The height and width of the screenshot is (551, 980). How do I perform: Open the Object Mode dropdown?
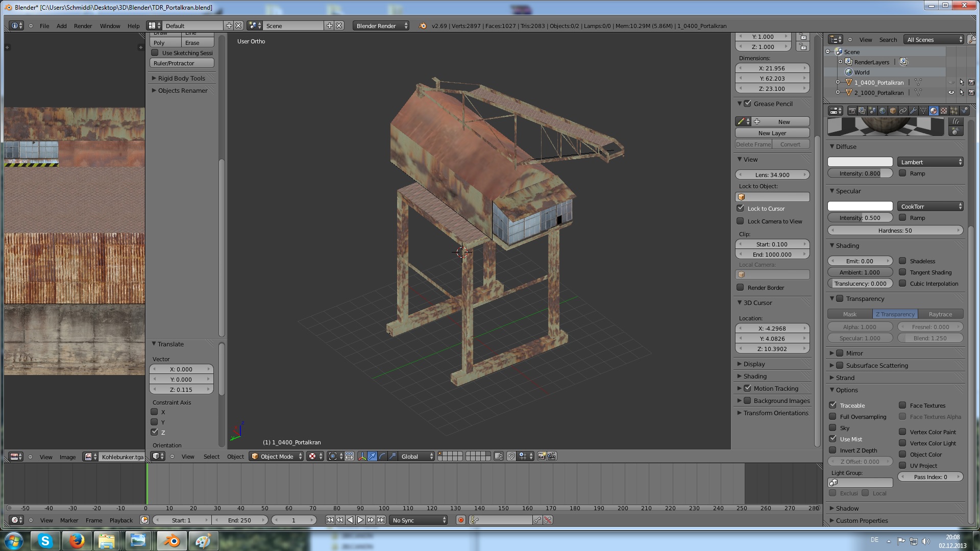277,457
